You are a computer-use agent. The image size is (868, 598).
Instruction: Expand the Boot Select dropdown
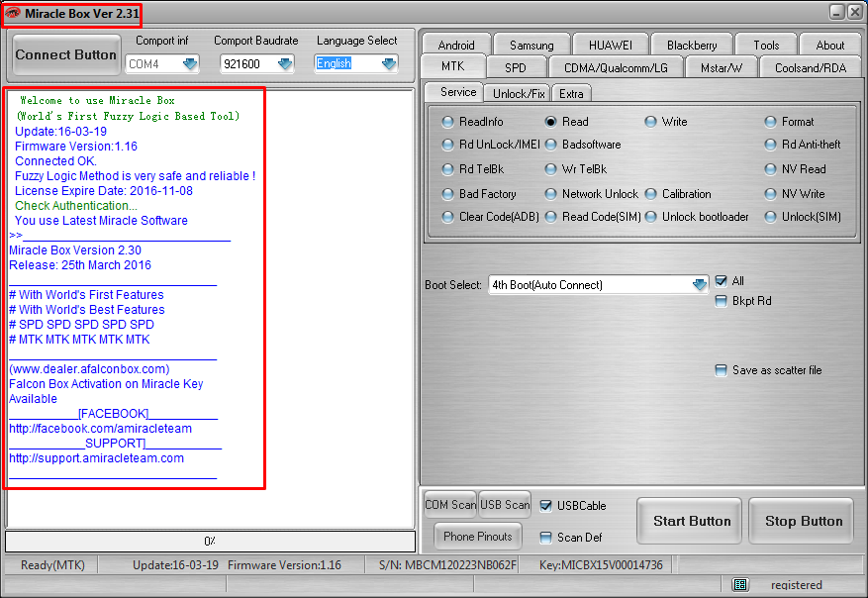[700, 285]
